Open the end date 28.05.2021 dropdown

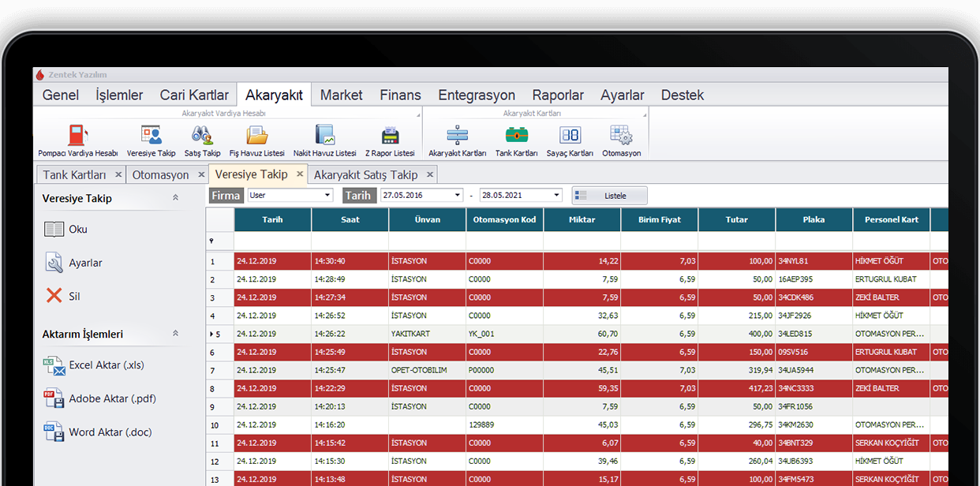[556, 195]
